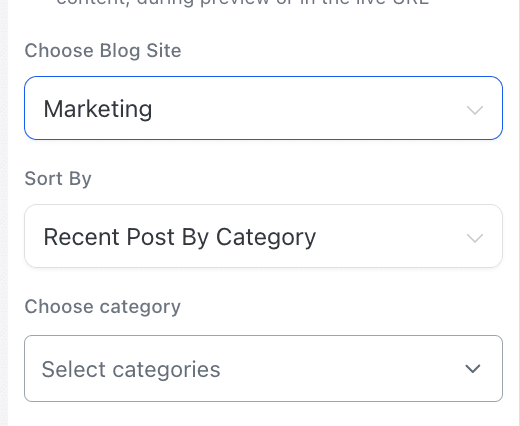This screenshot has height=426, width=520.
Task: Click the Choose Blog Site label
Action: tap(103, 51)
